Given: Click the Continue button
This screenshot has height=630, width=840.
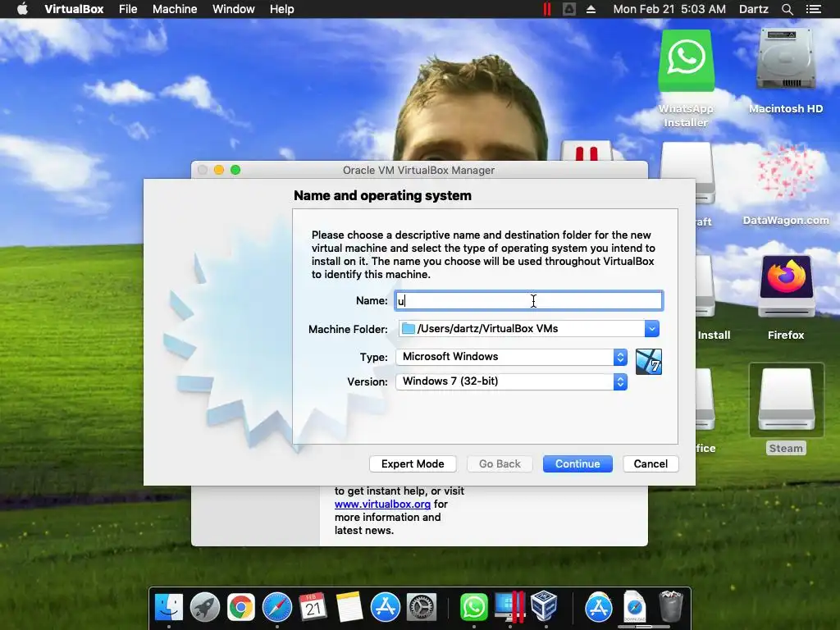Looking at the screenshot, I should 577,464.
